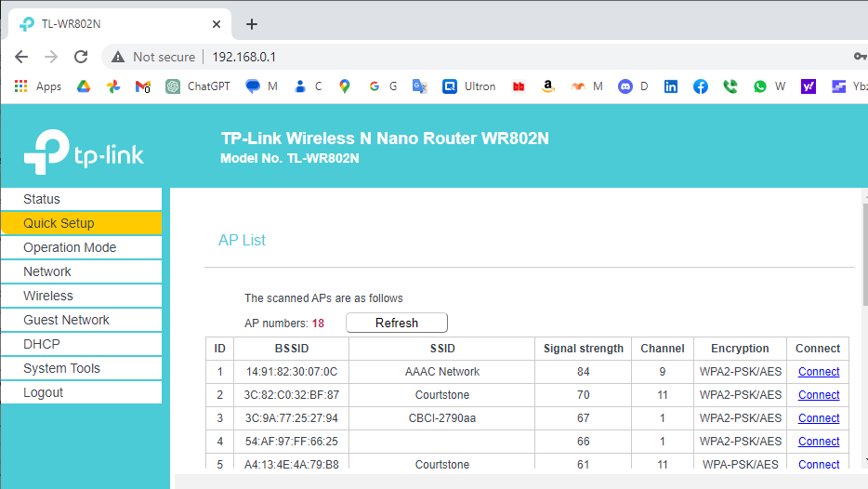This screenshot has height=489, width=868.
Task: Go back to the previous page
Action: coord(21,57)
